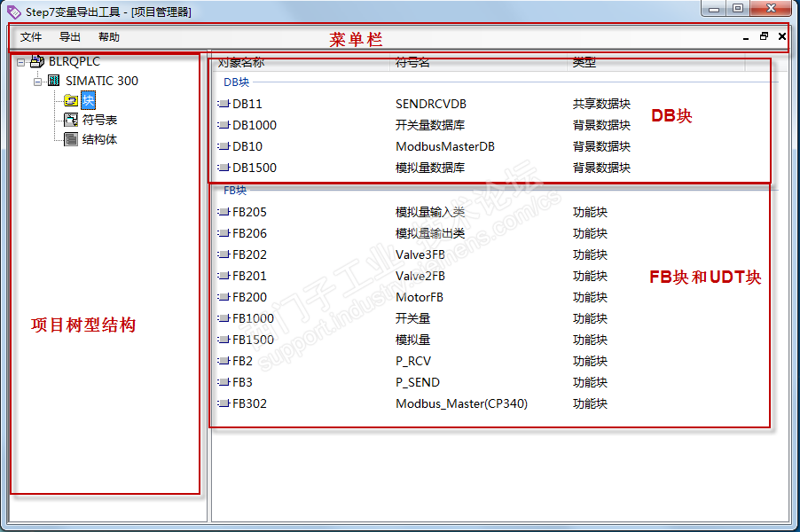
Task: Select the 块 tree item
Action: 89,100
